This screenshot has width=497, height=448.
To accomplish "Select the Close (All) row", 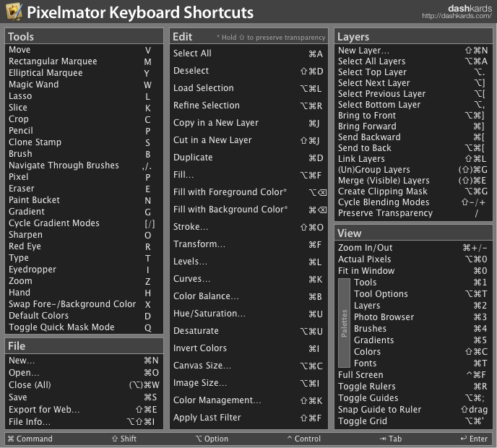I will click(84, 385).
